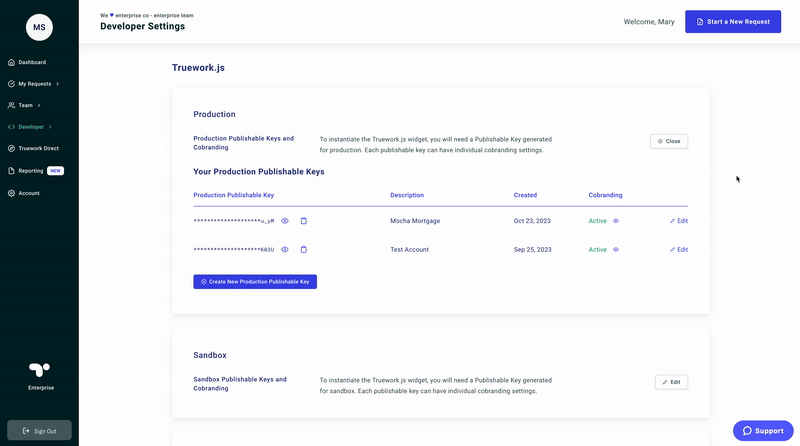Create New Production Publishable Key
Viewport: 800px width, 446px height.
click(x=255, y=282)
